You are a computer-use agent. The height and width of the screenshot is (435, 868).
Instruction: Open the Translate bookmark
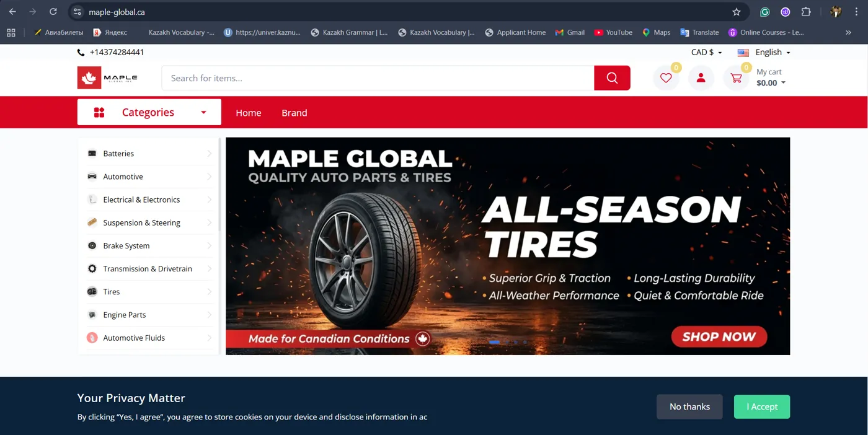coord(699,32)
